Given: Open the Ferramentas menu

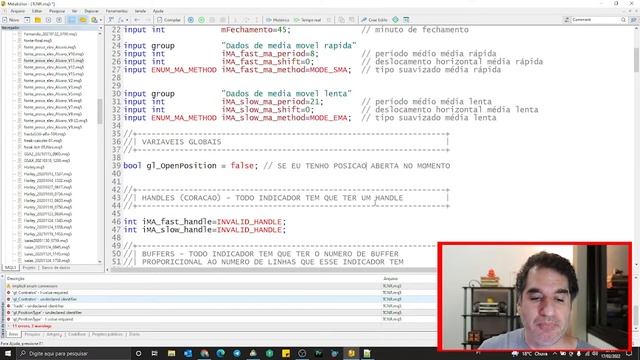Looking at the screenshot, I should click(x=116, y=11).
